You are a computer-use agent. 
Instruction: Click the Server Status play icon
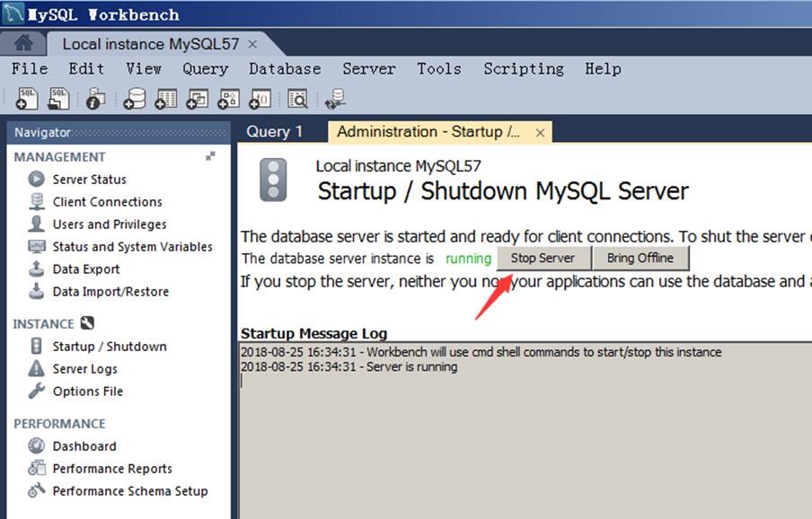pos(36,179)
